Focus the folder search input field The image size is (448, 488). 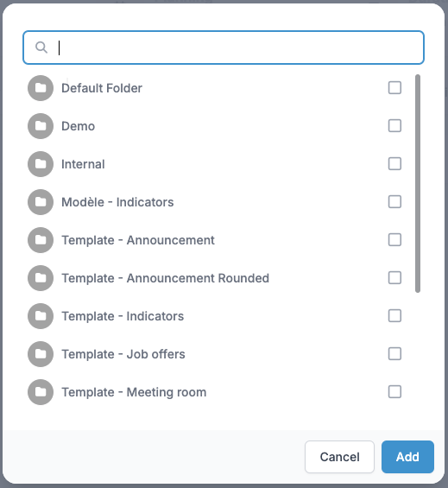tap(224, 48)
